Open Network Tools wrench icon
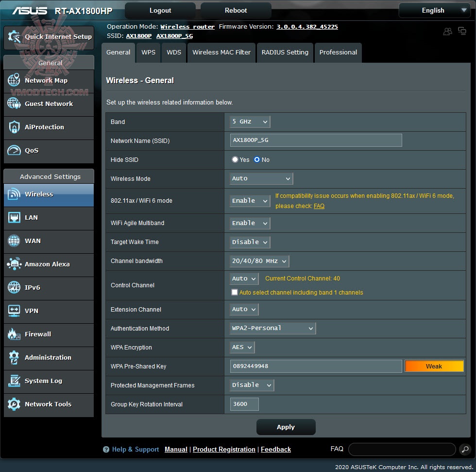 pos(14,404)
